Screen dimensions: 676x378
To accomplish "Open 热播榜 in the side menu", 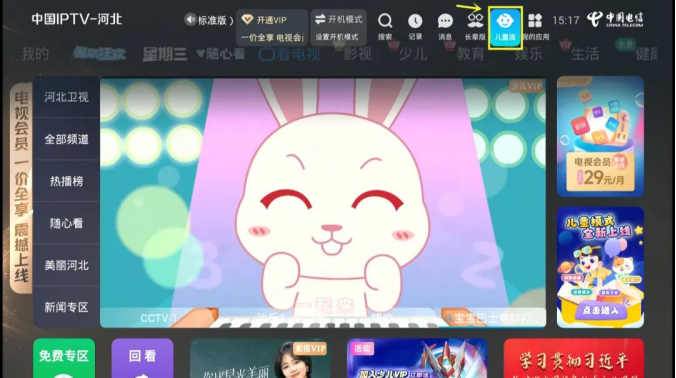I will click(66, 181).
